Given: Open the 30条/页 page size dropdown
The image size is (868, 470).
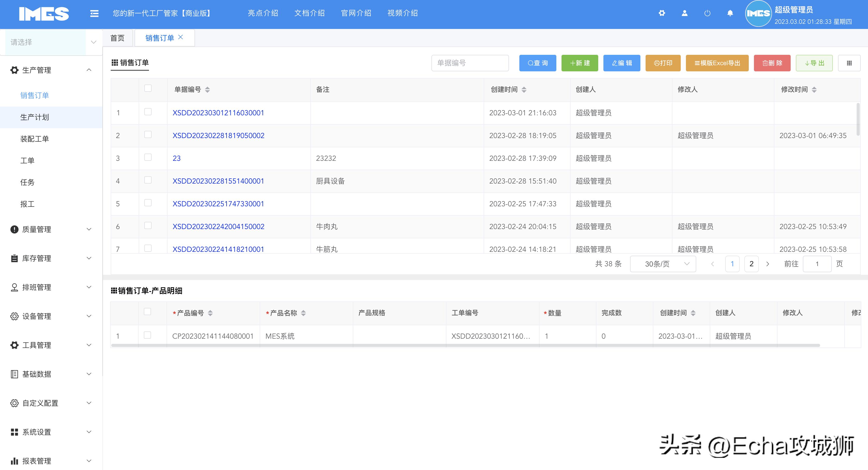Looking at the screenshot, I should tap(662, 264).
